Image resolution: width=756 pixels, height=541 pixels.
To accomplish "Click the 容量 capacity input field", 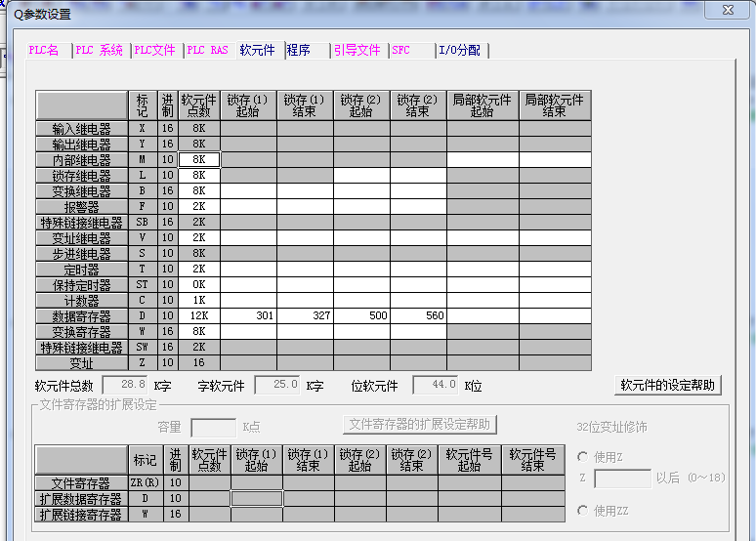I will (213, 427).
